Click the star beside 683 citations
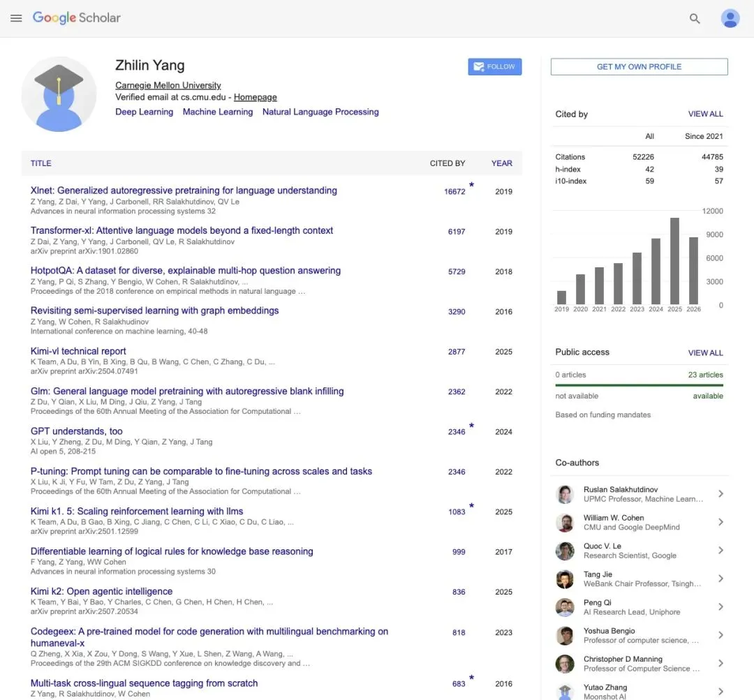Viewport: 754px width, 700px height. pos(471,677)
